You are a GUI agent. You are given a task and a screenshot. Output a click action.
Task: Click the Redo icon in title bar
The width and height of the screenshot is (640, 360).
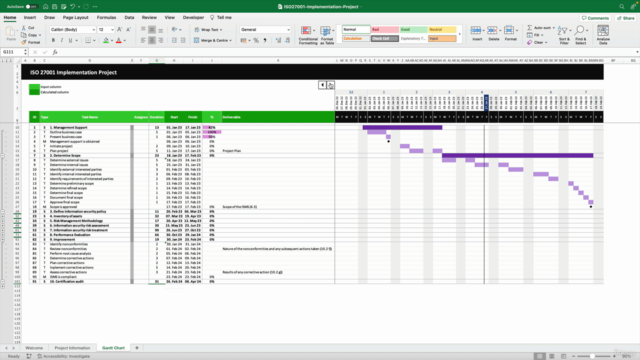click(86, 7)
